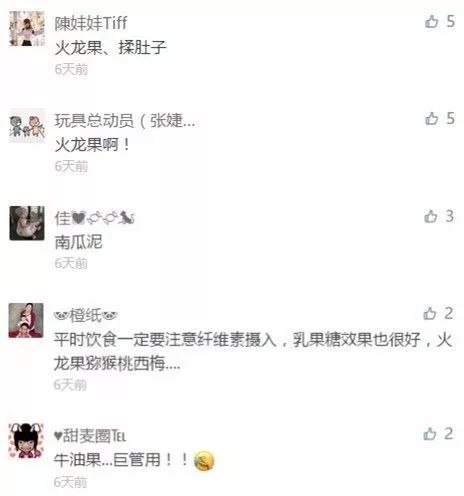Image resolution: width=464 pixels, height=496 pixels.
Task: Like the 火龙果啊 comment via thumbs-up
Action: 432,119
